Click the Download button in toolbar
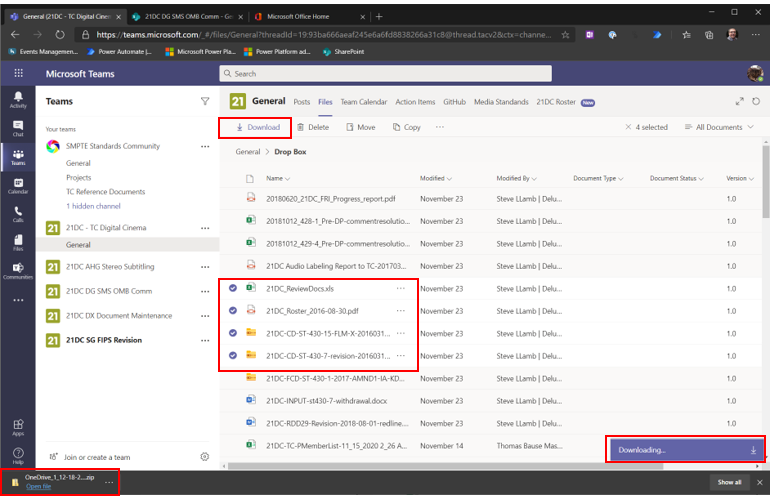The height and width of the screenshot is (496, 773). coord(257,127)
